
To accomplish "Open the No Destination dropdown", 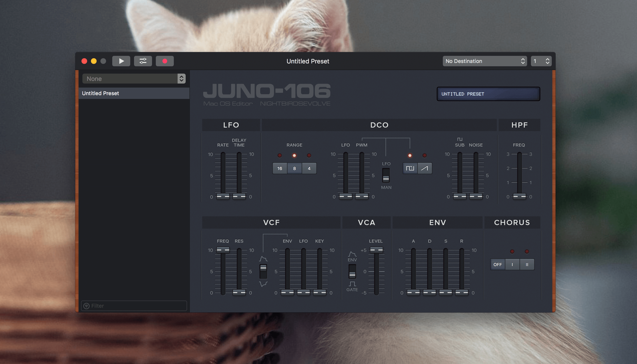I will tap(485, 61).
